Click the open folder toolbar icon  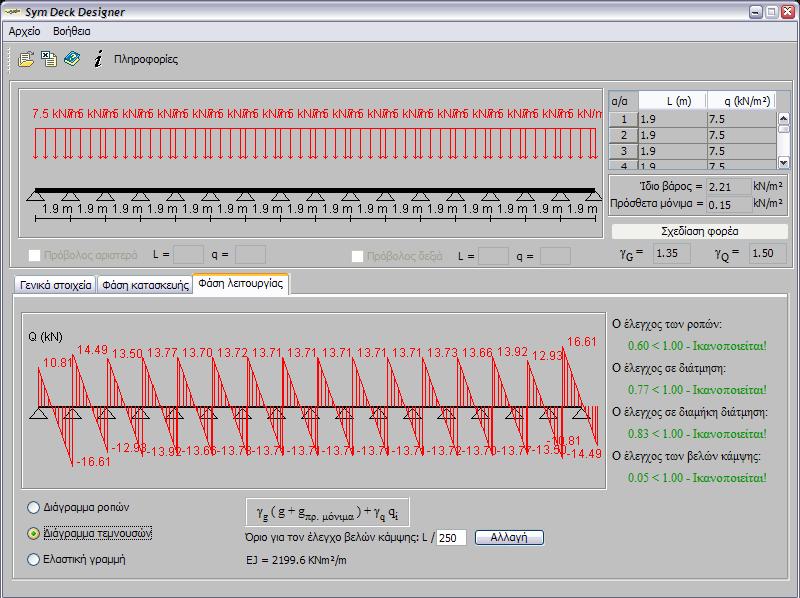pos(26,59)
